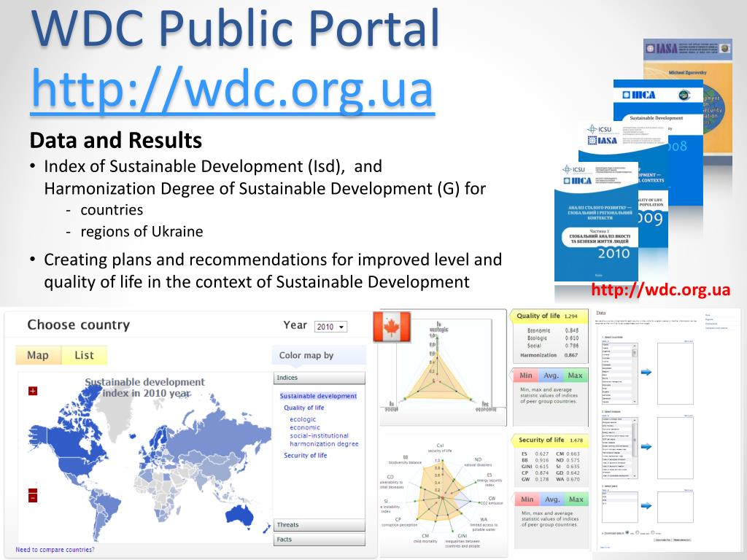Screen dimensions: 747x560
Task: Click the empty selected indices box
Action: click(675, 448)
